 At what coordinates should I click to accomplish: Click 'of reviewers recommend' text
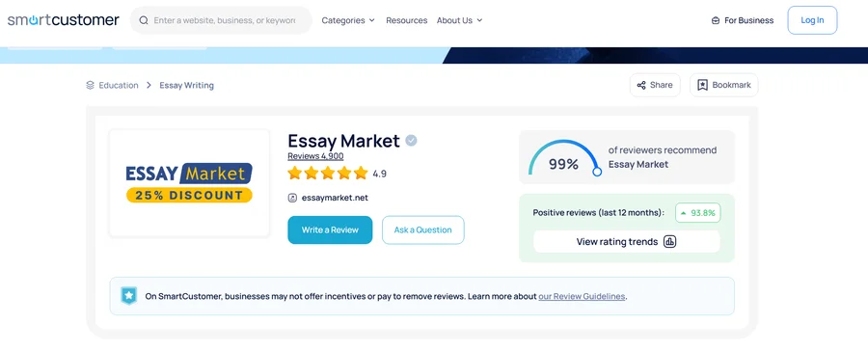tap(663, 150)
